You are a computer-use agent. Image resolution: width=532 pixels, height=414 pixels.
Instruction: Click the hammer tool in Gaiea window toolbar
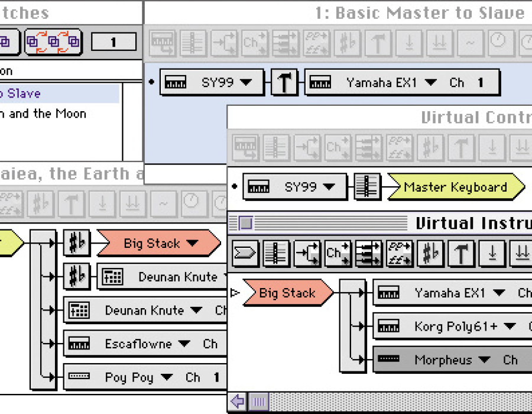71,203
